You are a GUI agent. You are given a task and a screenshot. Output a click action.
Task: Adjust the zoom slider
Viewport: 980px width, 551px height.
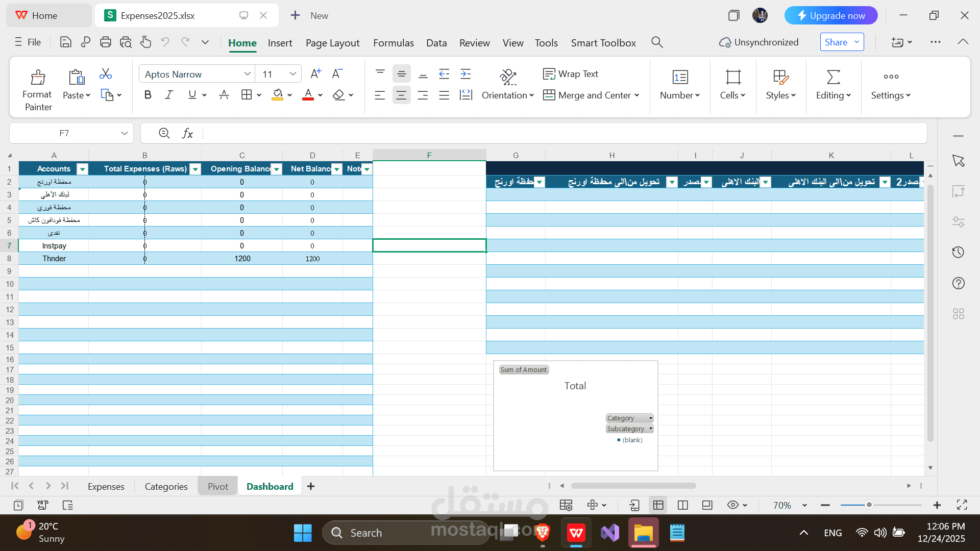point(869,505)
